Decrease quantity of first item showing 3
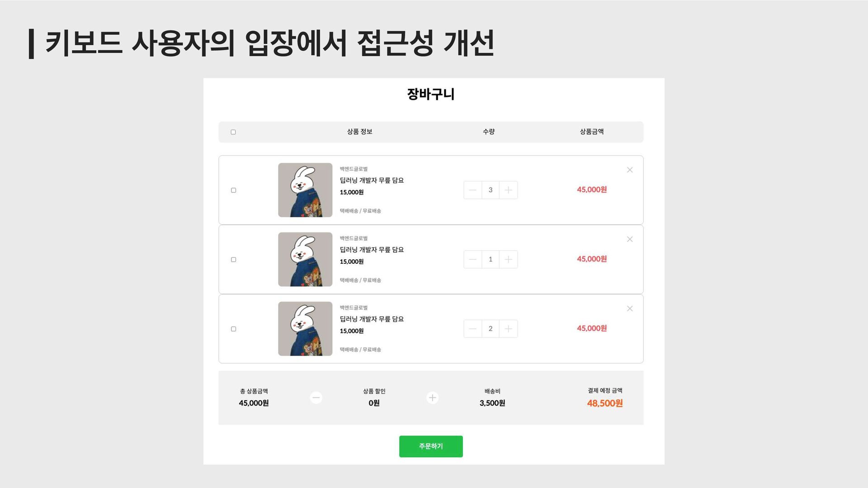 [x=472, y=190]
